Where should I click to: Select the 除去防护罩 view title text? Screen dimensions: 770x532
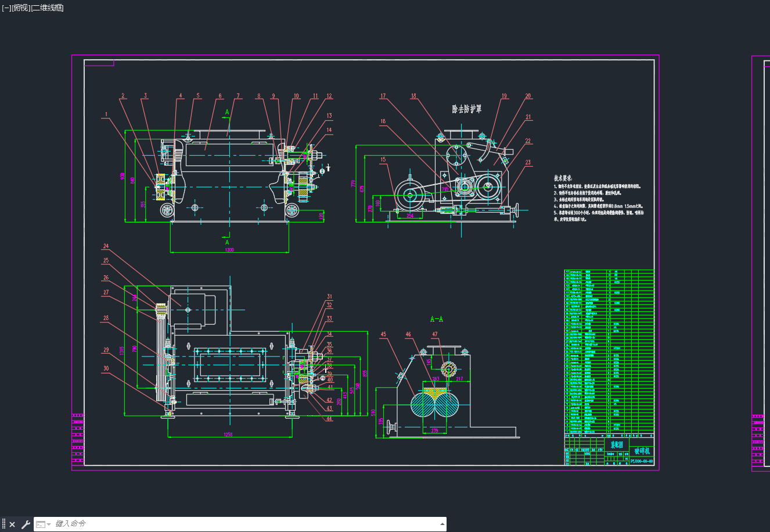467,109
